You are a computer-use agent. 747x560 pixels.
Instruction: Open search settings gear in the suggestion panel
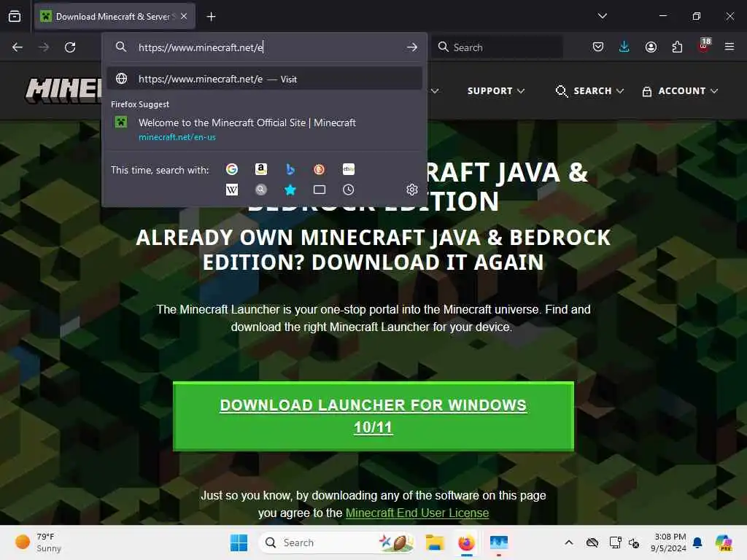pyautogui.click(x=412, y=190)
